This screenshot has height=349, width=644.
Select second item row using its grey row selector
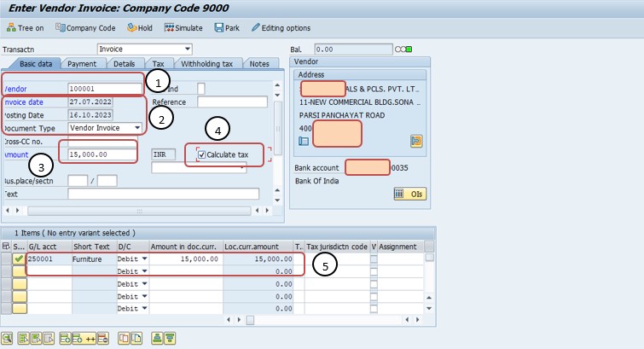6,271
